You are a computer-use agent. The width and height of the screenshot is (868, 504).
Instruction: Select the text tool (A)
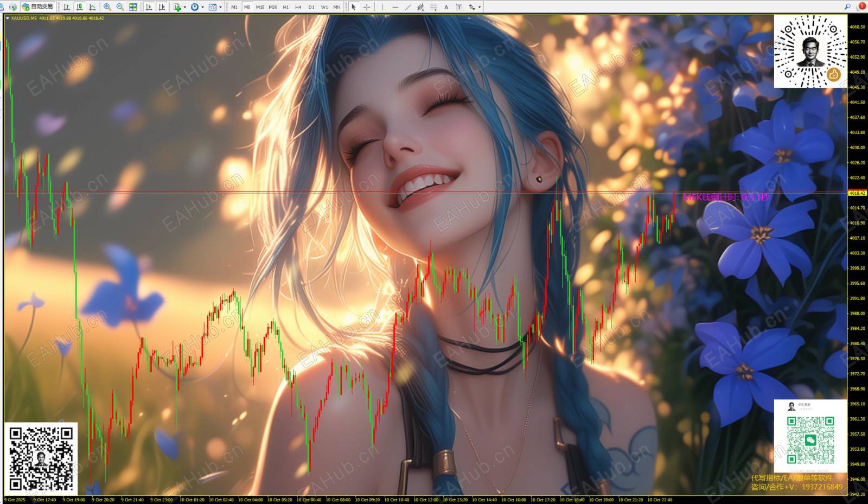446,7
